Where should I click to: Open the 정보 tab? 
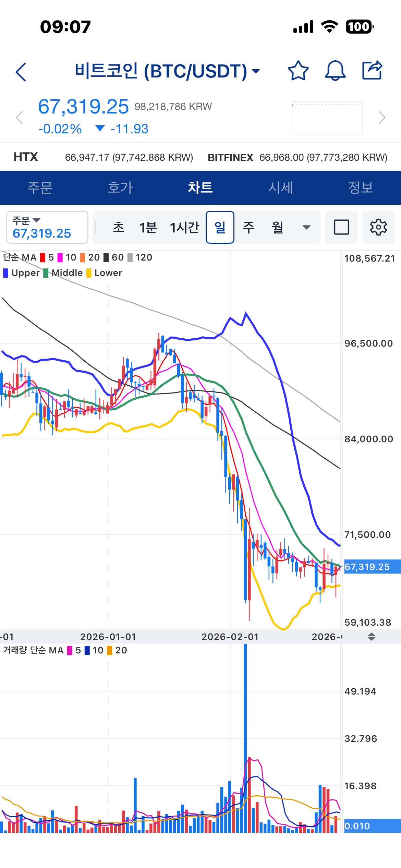point(361,188)
